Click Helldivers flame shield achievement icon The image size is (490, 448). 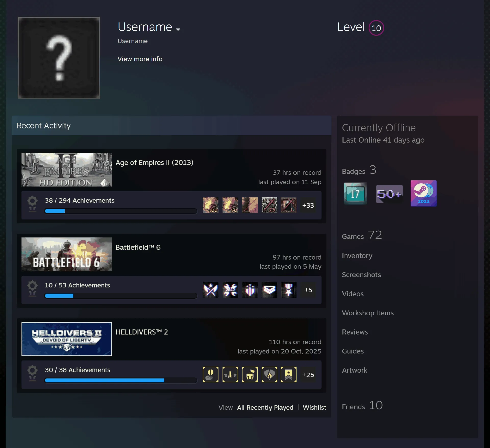[269, 374]
